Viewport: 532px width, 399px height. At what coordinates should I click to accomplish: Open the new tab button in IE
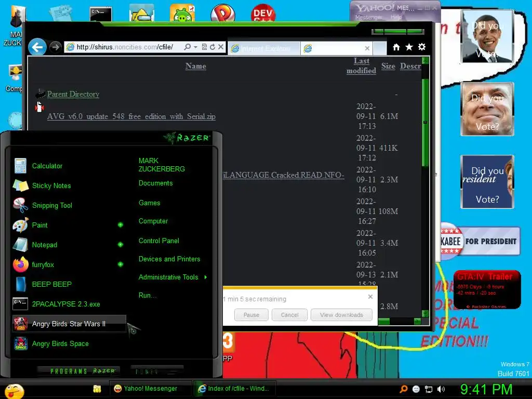(380, 48)
